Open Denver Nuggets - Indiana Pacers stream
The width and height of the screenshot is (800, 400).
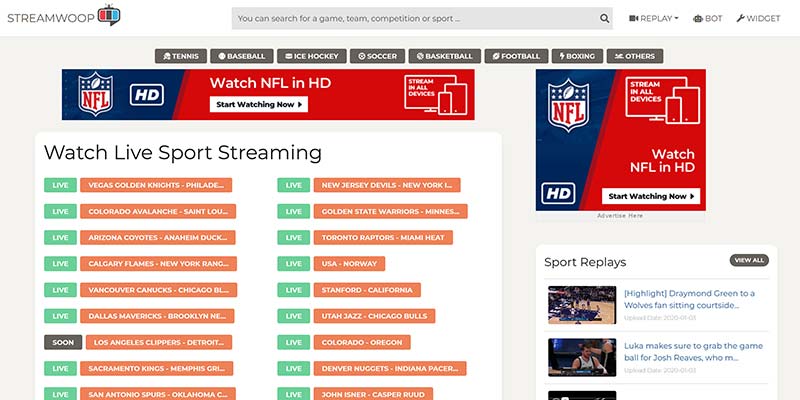click(390, 368)
